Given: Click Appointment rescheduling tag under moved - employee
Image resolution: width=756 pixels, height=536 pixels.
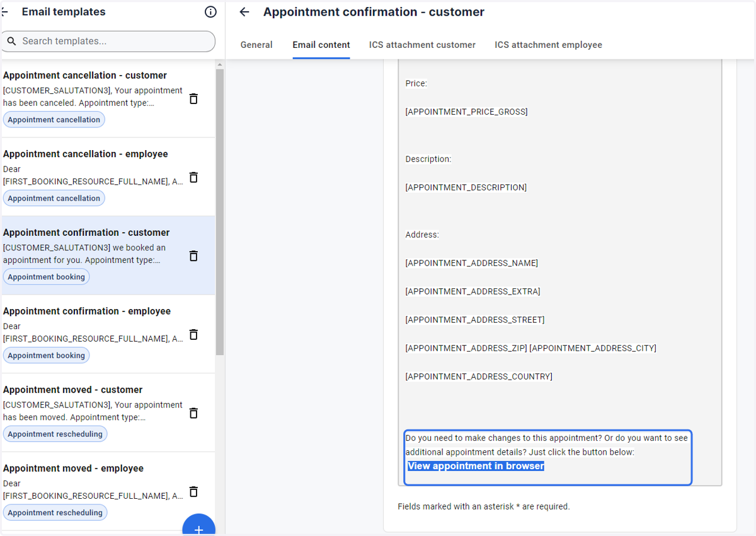Looking at the screenshot, I should coord(55,513).
